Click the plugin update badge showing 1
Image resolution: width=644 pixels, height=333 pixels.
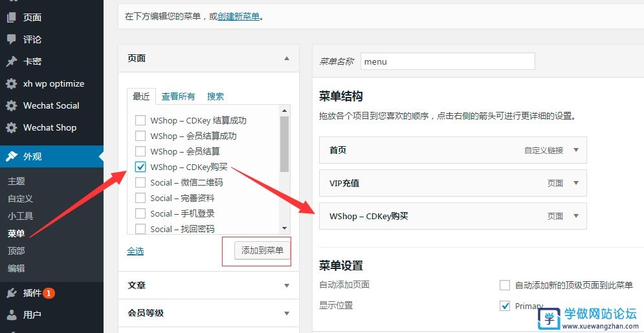point(49,293)
